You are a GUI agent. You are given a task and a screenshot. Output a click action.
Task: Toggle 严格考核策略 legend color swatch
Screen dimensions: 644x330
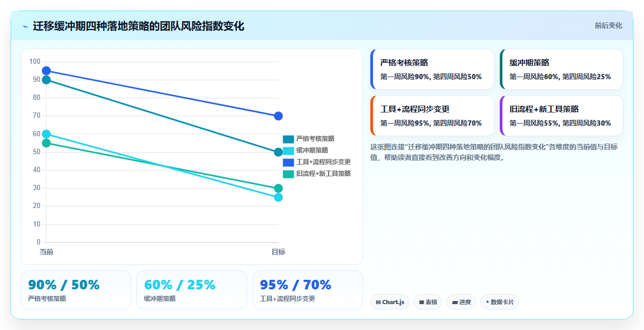[x=288, y=139]
